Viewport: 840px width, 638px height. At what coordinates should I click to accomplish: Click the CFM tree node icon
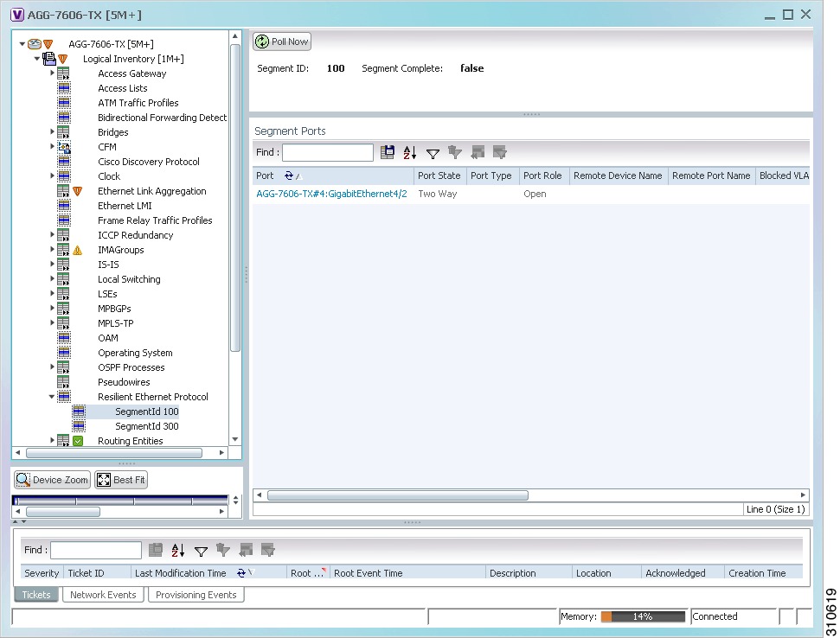[x=64, y=147]
